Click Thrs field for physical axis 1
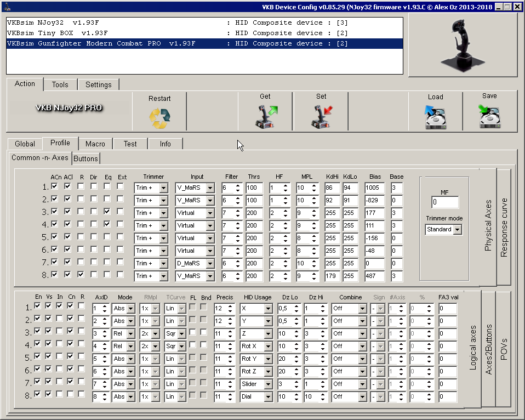 pyautogui.click(x=254, y=188)
